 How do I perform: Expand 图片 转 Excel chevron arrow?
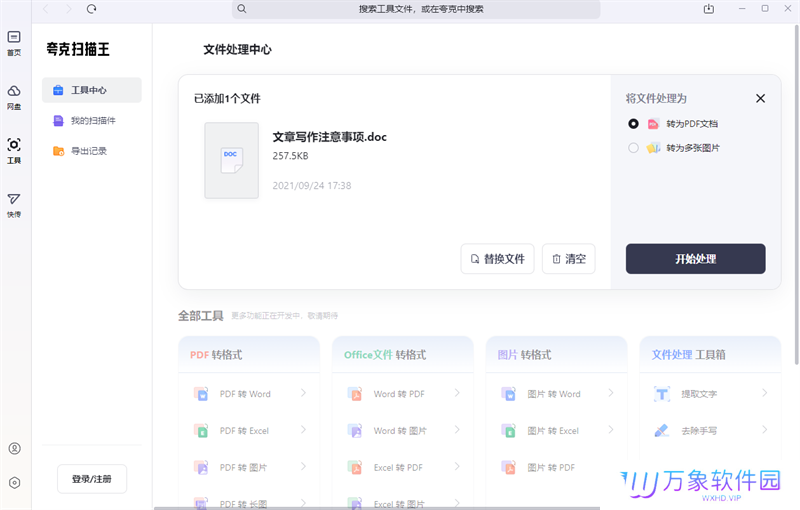tap(611, 429)
